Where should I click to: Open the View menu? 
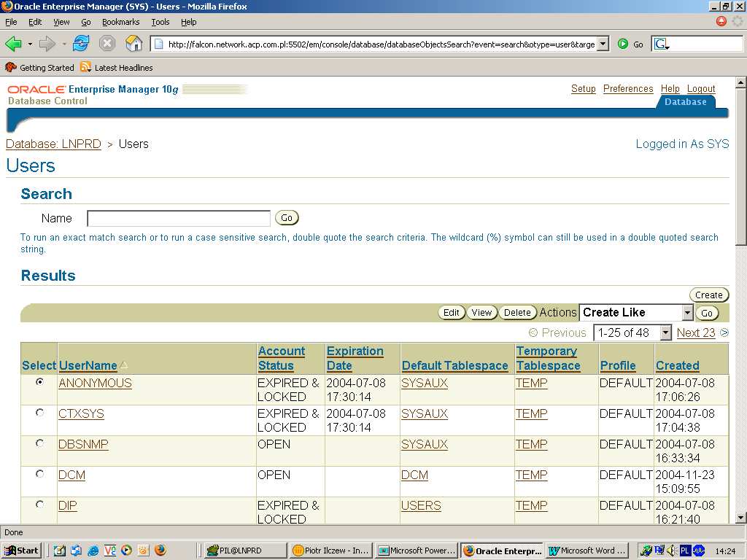(61, 22)
